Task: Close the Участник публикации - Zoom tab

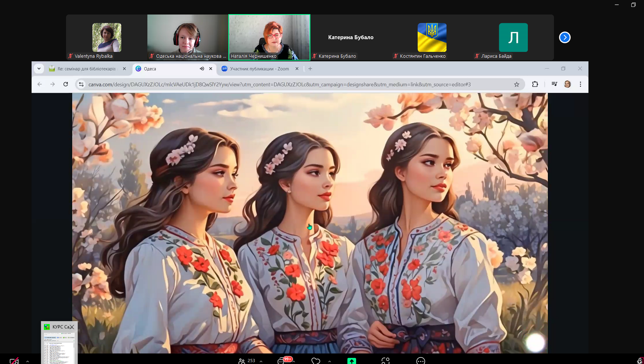Action: pyautogui.click(x=297, y=69)
